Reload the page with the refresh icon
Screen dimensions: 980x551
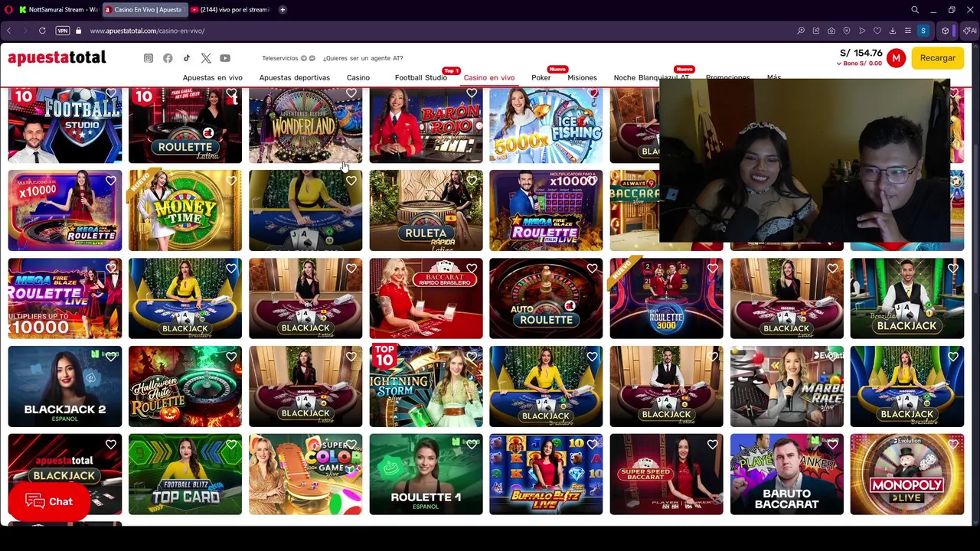pyautogui.click(x=42, y=31)
